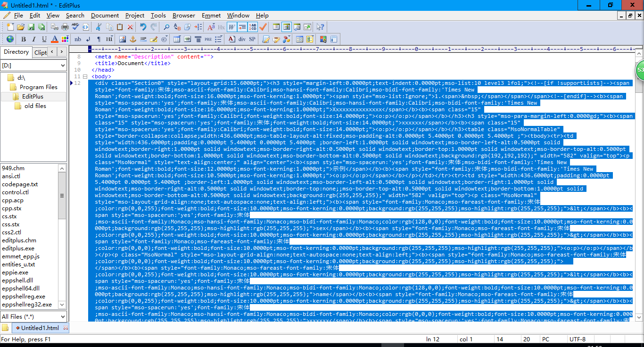The image size is (644, 347).
Task: Select the old files folder
Action: point(35,106)
